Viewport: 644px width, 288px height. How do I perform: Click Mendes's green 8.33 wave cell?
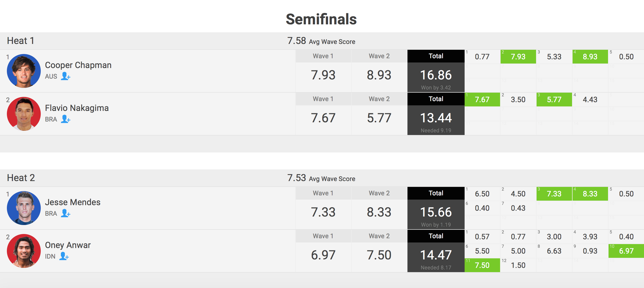[x=590, y=194]
